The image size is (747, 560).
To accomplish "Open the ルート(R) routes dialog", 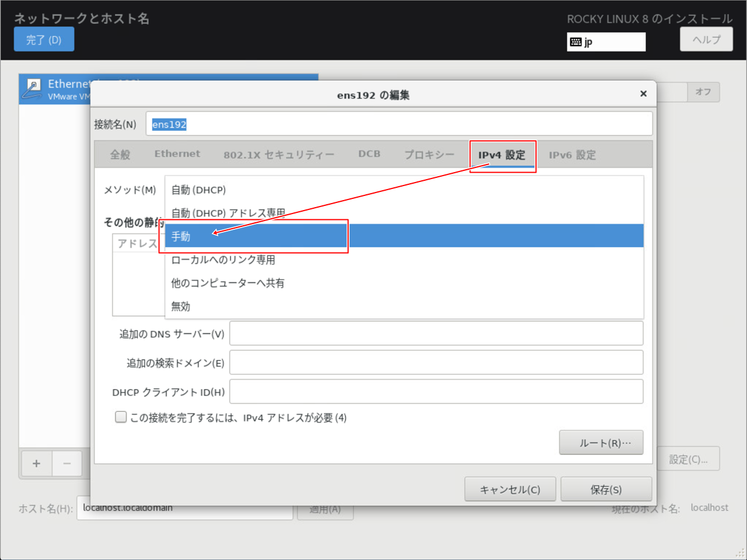I will click(x=601, y=443).
